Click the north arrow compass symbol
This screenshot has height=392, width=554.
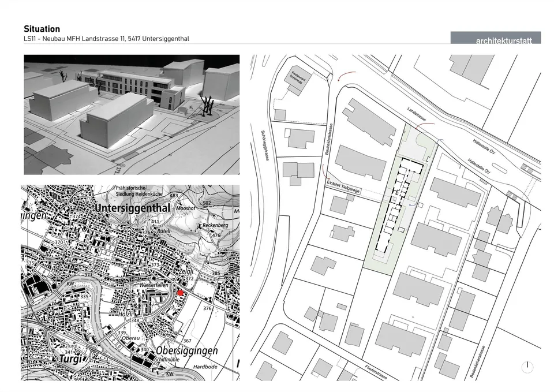(x=527, y=367)
